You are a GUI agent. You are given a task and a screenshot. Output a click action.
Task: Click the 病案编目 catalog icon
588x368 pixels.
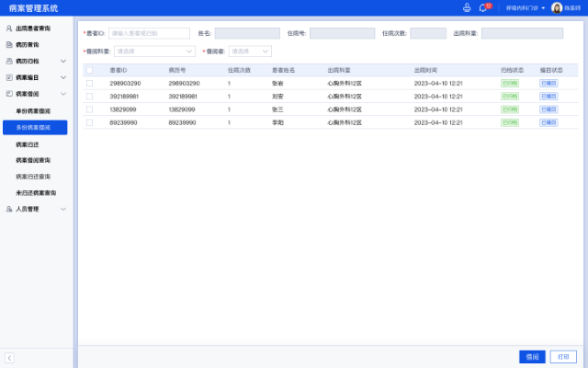(9, 77)
